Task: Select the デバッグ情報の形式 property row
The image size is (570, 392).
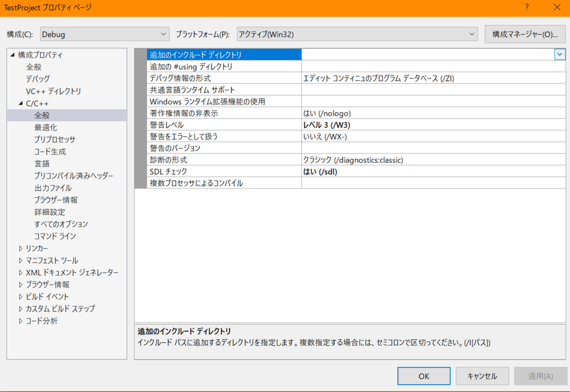Action: tap(356, 78)
